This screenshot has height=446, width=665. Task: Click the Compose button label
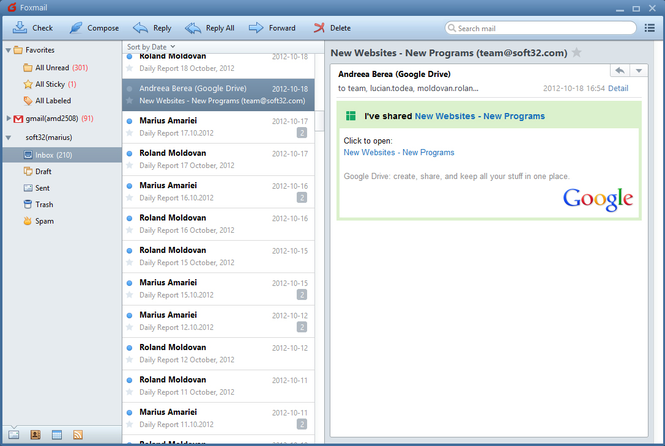103,28
